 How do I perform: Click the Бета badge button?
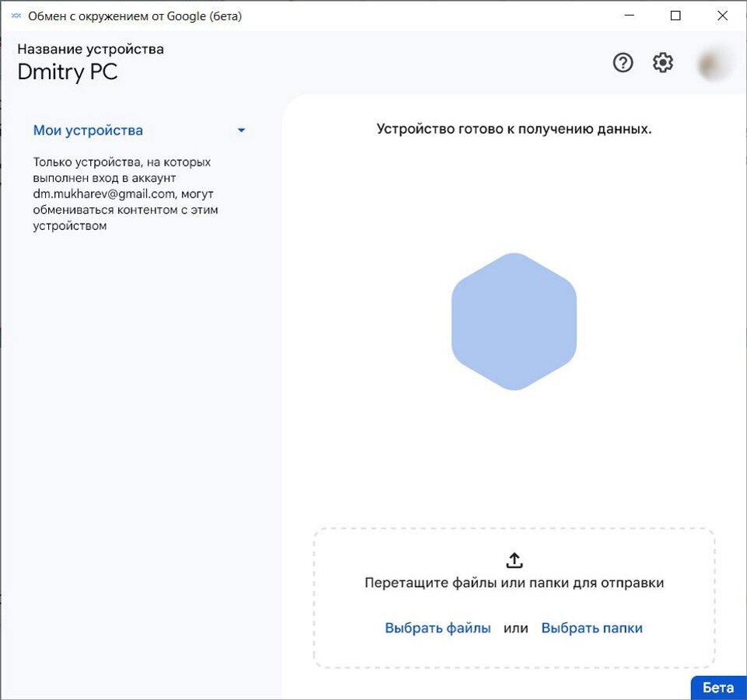pyautogui.click(x=718, y=687)
